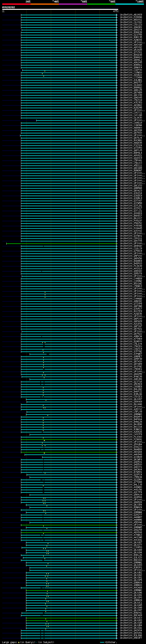Click hit label UniRef100_A4SB22
The image size is (146, 644).
pyautogui.click(x=131, y=75)
